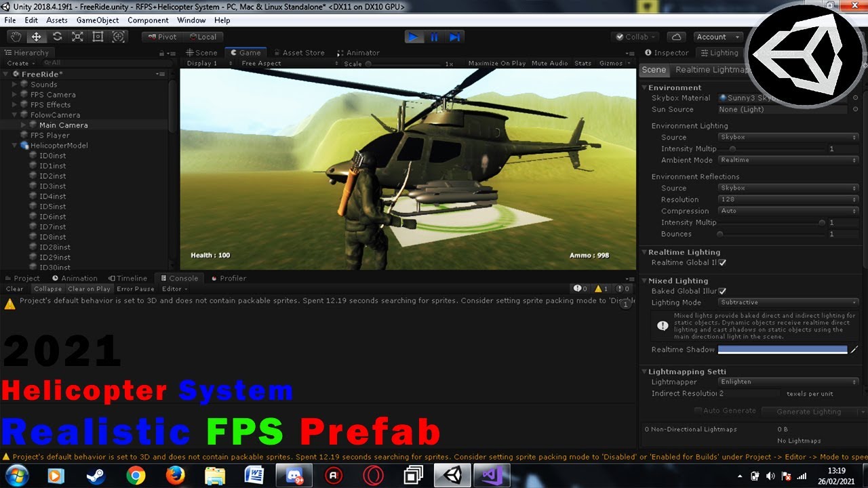Select Main Camera in the Hierarchy
Image resolution: width=868 pixels, height=488 pixels.
63,125
